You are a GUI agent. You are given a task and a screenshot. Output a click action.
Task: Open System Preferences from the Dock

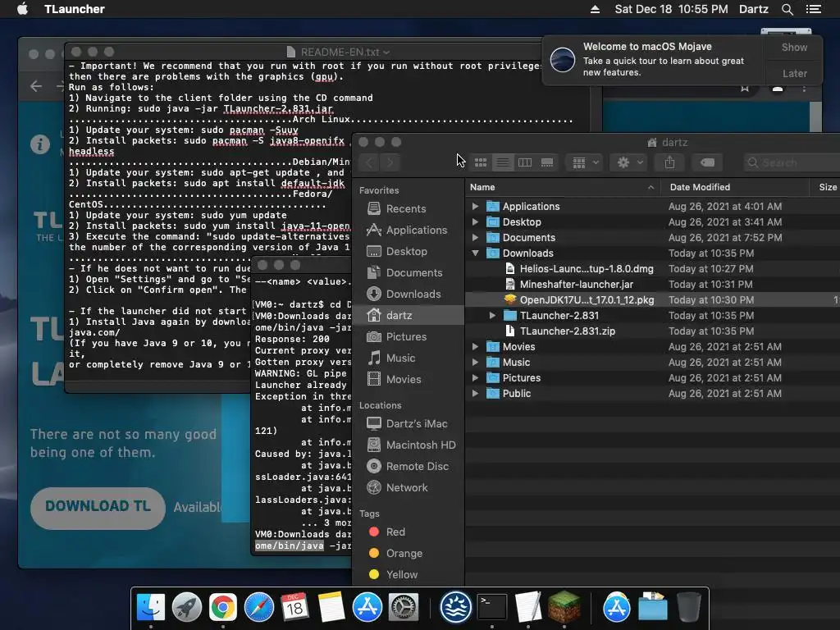click(404, 607)
